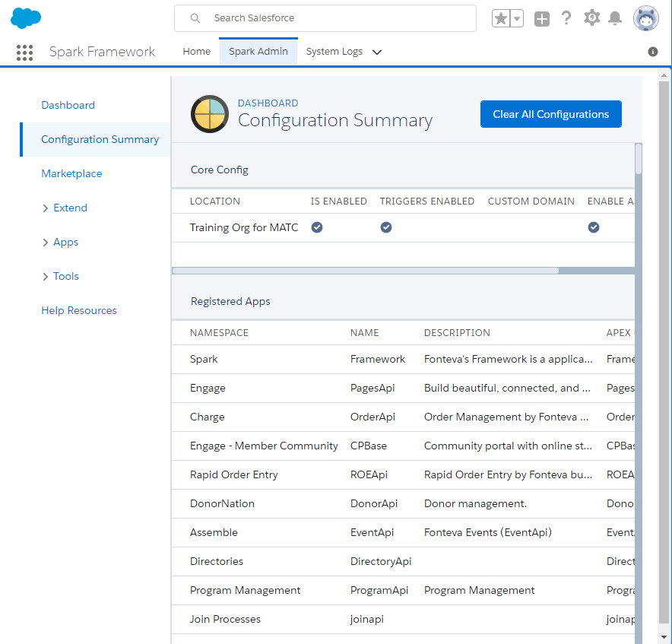Open the App Launcher grid icon

coord(24,52)
